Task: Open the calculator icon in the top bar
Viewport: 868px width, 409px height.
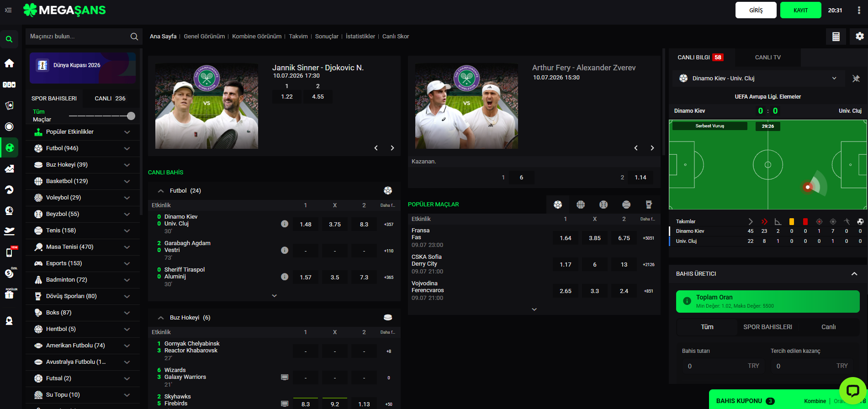Action: (x=836, y=37)
